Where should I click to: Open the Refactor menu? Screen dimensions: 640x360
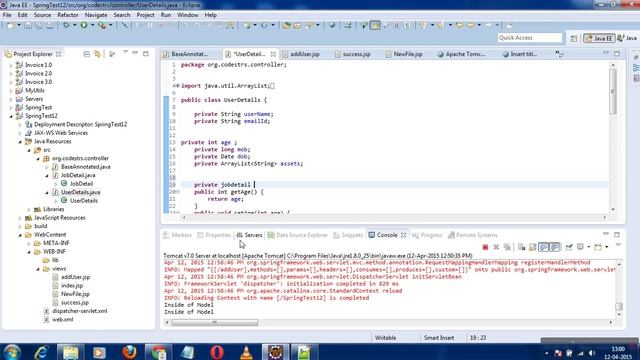(68, 15)
